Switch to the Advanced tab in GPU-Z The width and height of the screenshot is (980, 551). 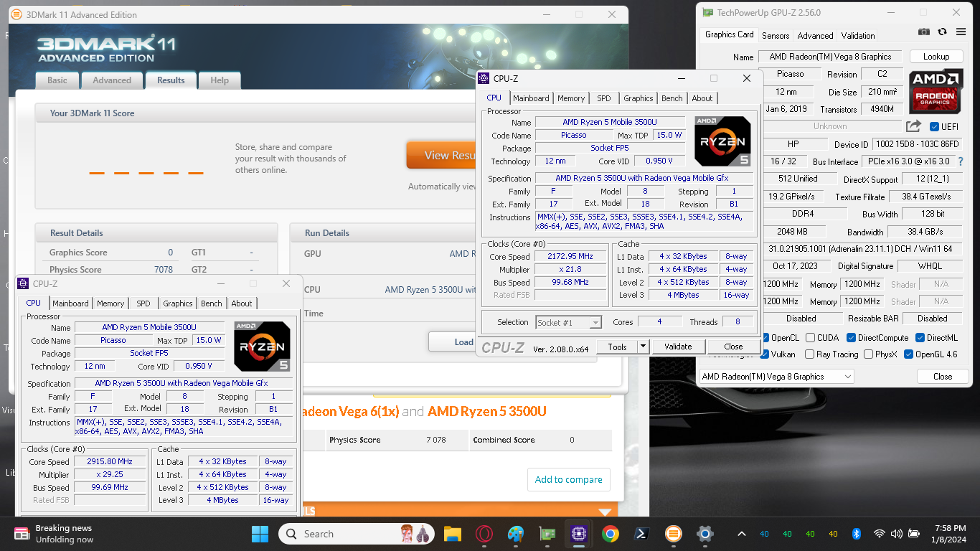coord(816,35)
